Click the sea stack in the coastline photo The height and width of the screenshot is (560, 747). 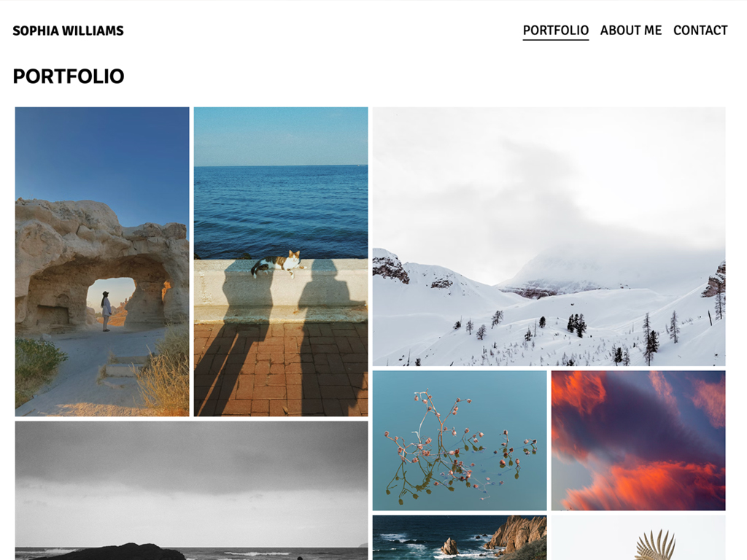[449, 547]
